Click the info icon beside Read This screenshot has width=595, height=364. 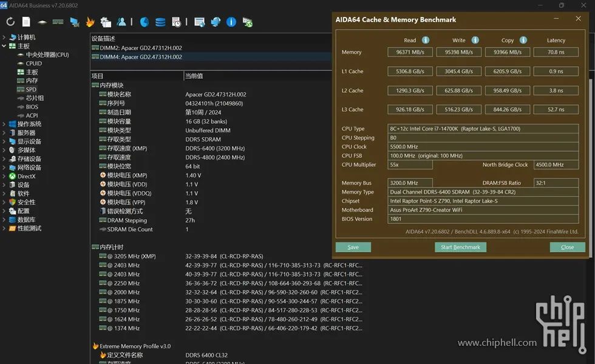pyautogui.click(x=426, y=40)
